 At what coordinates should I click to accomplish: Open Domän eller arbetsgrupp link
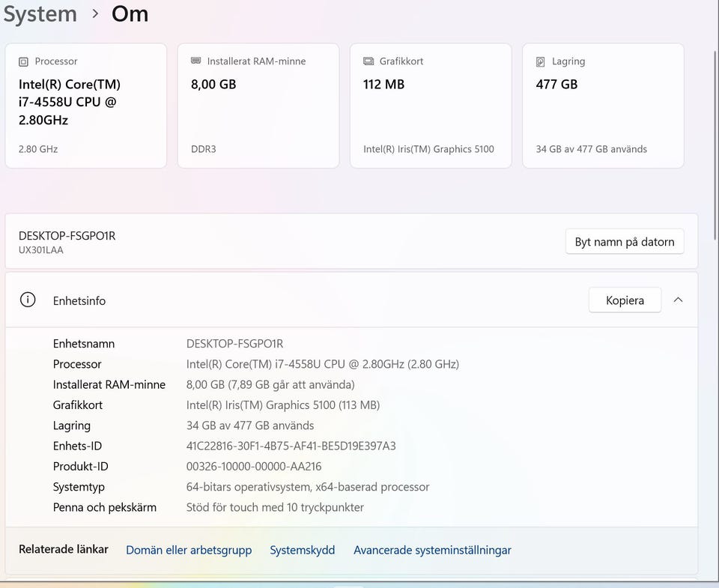coord(189,550)
